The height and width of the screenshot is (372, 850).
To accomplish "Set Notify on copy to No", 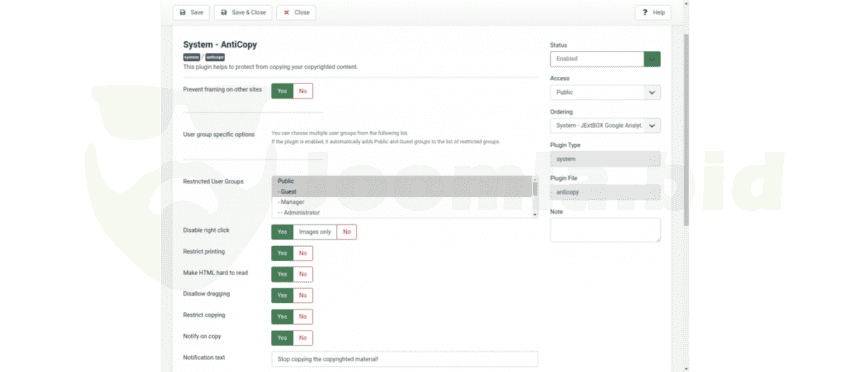I will click(x=302, y=338).
